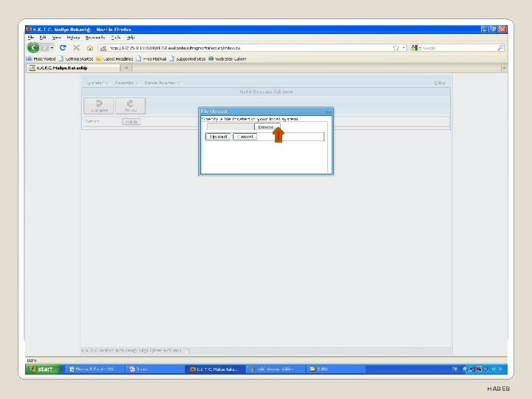Open the Windows start menu

42,369
